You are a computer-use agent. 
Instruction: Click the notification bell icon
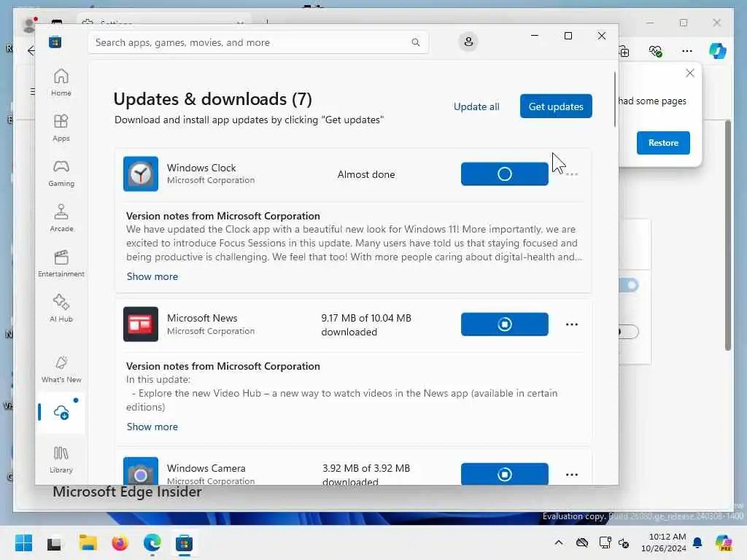[697, 542]
